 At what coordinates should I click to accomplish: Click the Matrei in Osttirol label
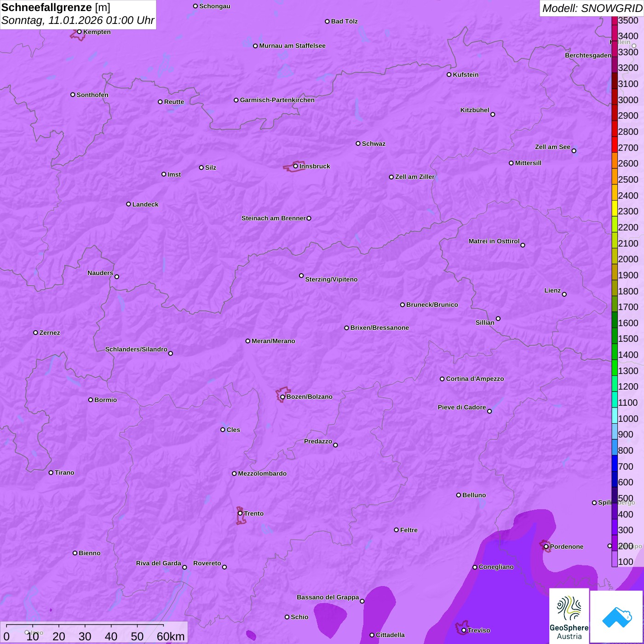[494, 241]
